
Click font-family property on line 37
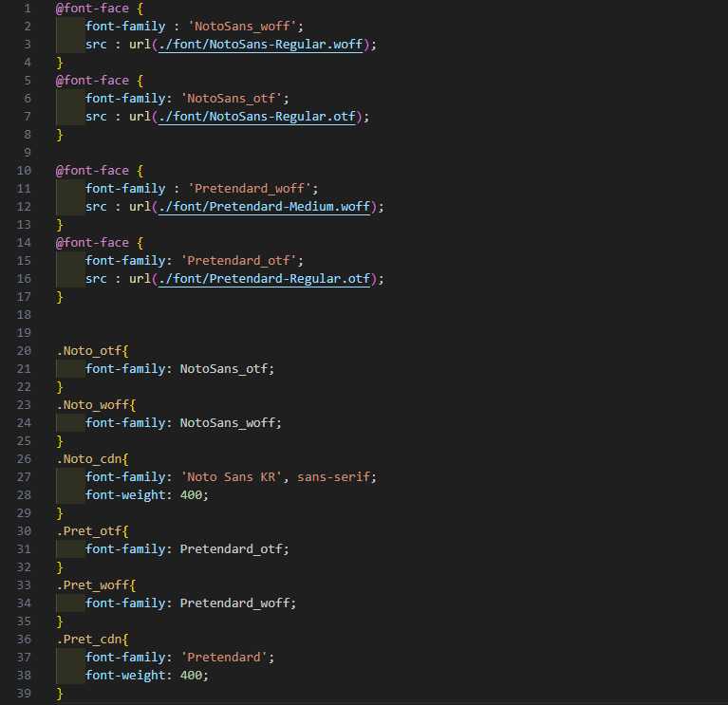pos(125,658)
